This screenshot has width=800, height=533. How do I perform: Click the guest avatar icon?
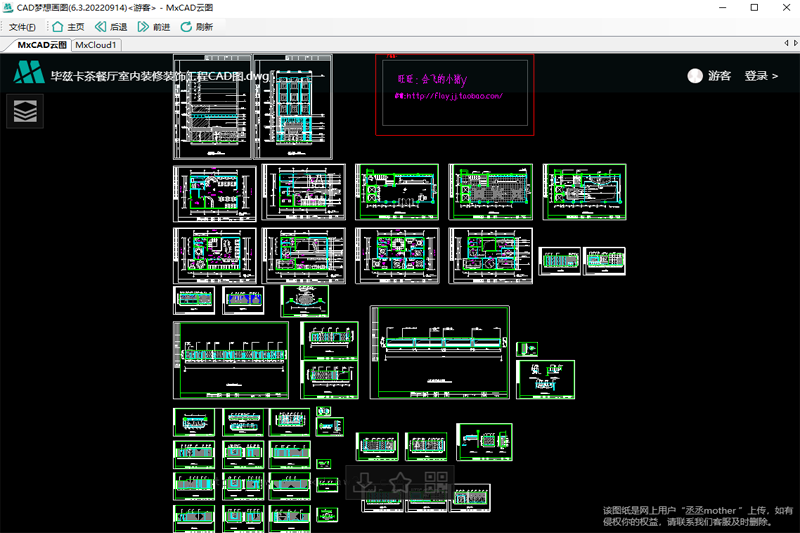click(695, 76)
